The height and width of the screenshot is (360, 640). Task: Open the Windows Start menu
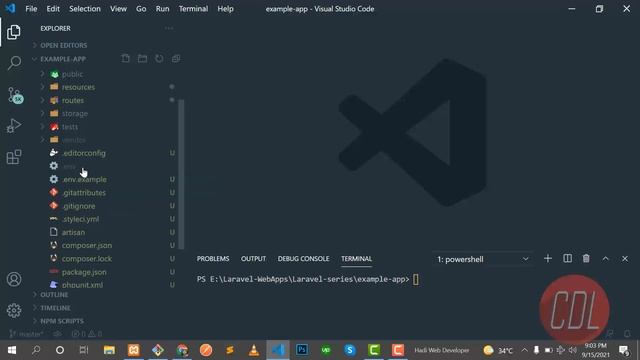click(x=12, y=350)
